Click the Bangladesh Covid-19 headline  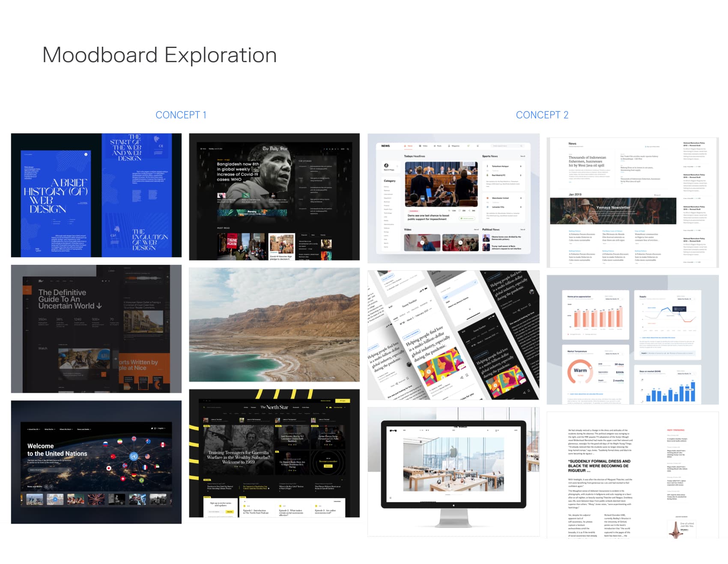pos(238,171)
